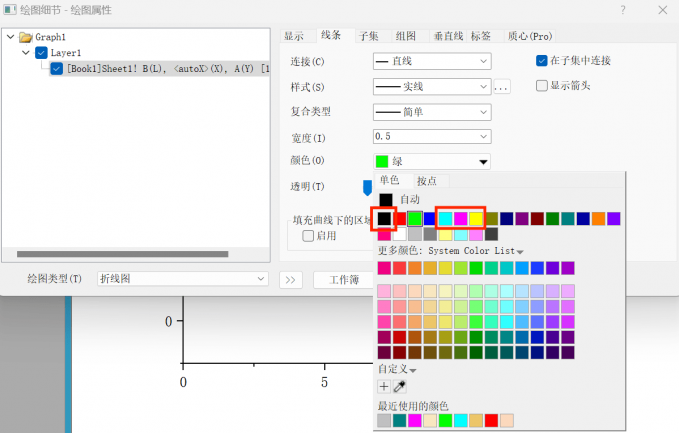
Task: Pick a color with the eyedropper tool
Action: pos(399,386)
